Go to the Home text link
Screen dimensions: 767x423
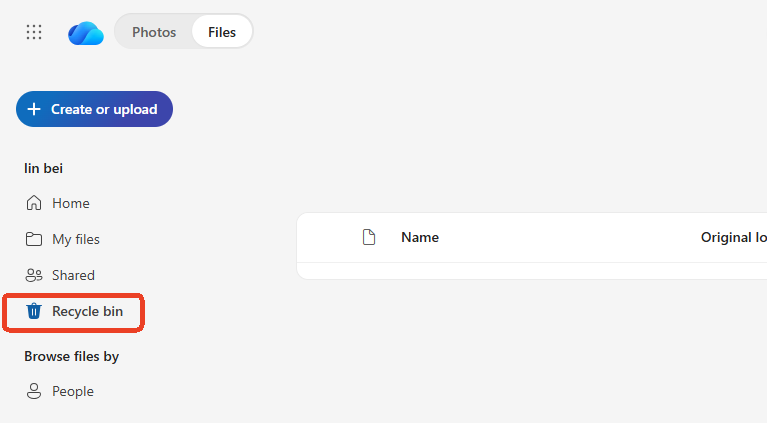[x=71, y=203]
